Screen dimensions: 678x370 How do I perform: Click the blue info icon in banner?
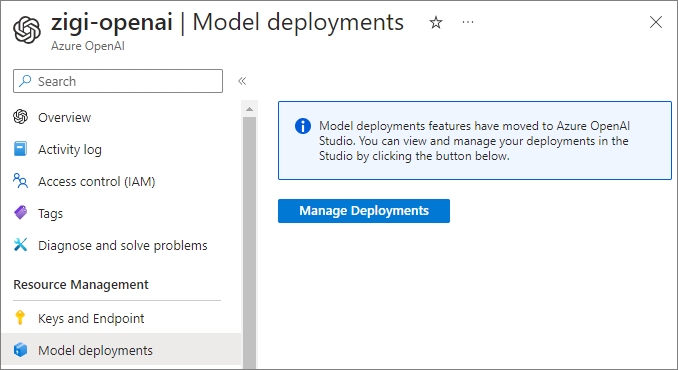coord(303,126)
